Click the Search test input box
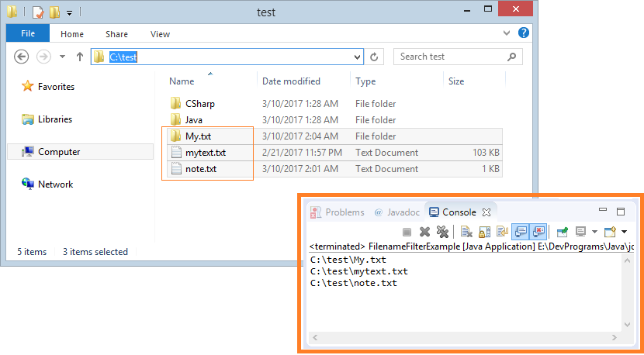This screenshot has height=355, width=644. (450, 57)
